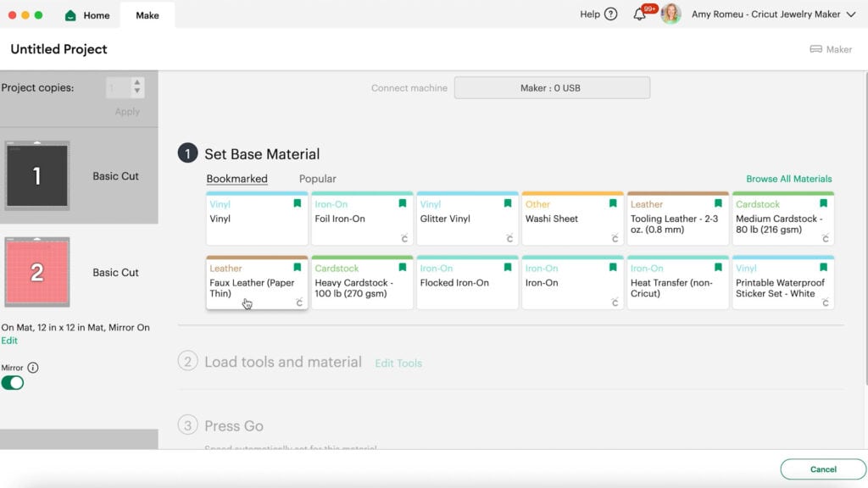Viewport: 868px width, 488px height.
Task: Click the Project copies number field
Action: pyautogui.click(x=119, y=87)
